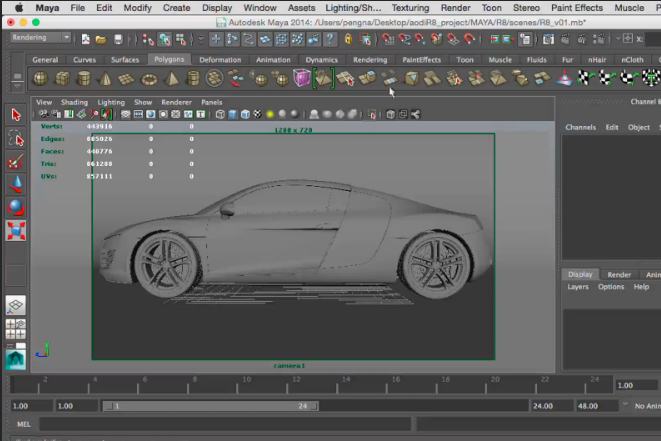The height and width of the screenshot is (441, 661).
Task: Toggle wireframe display in viewport toolbar
Action: [x=220, y=114]
